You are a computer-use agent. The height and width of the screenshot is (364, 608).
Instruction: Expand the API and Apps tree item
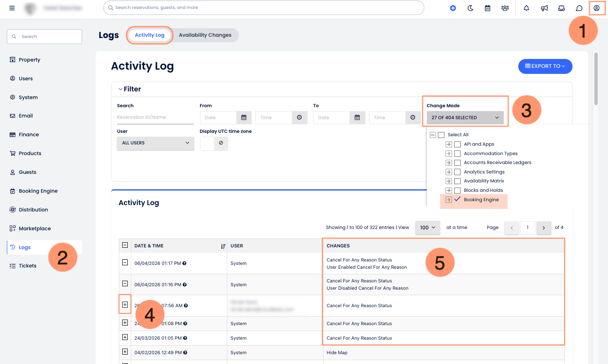(x=449, y=144)
